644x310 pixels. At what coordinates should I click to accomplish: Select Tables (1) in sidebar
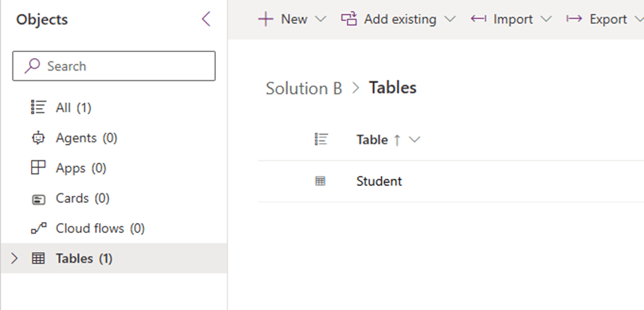[84, 259]
